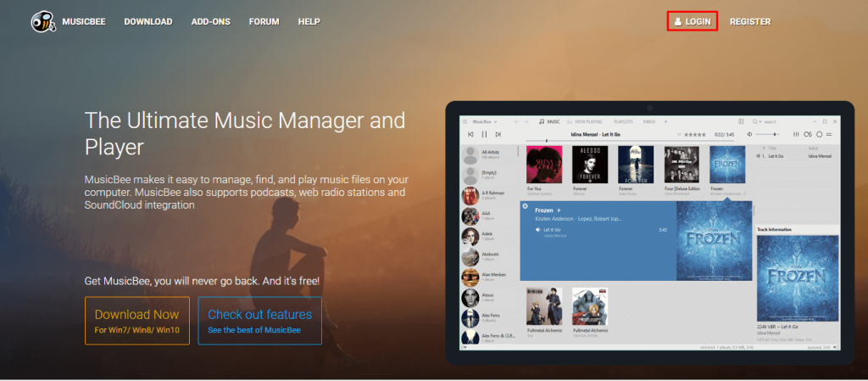Select Alex Ferro in artist list
This screenshot has width=868, height=381.
tap(489, 318)
